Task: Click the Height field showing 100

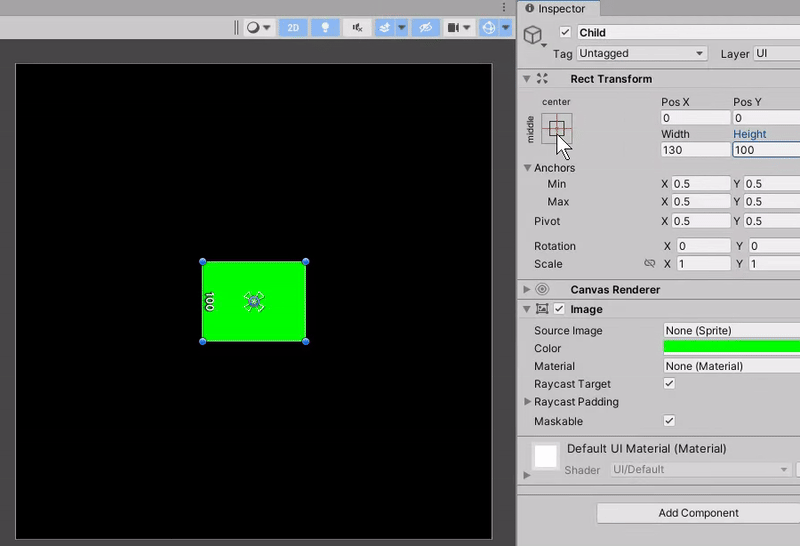Action: (x=766, y=150)
